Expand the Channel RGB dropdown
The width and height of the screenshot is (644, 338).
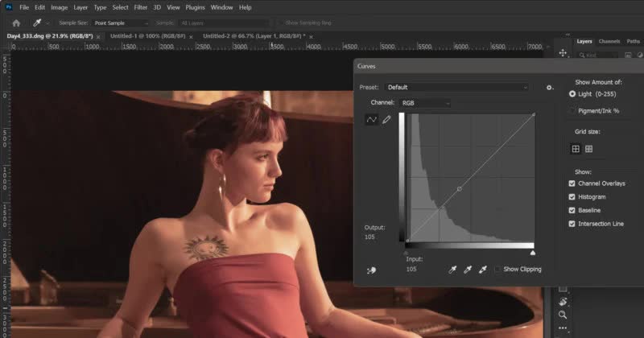(x=424, y=103)
